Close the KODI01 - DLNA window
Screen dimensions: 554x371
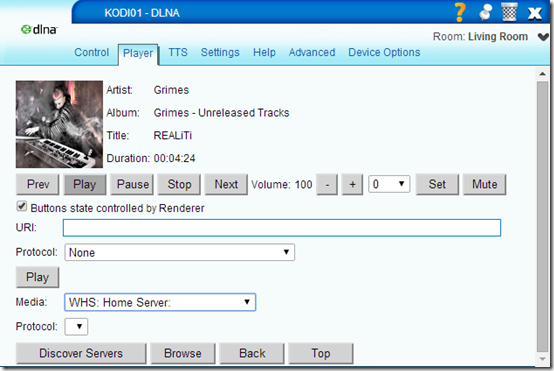534,13
